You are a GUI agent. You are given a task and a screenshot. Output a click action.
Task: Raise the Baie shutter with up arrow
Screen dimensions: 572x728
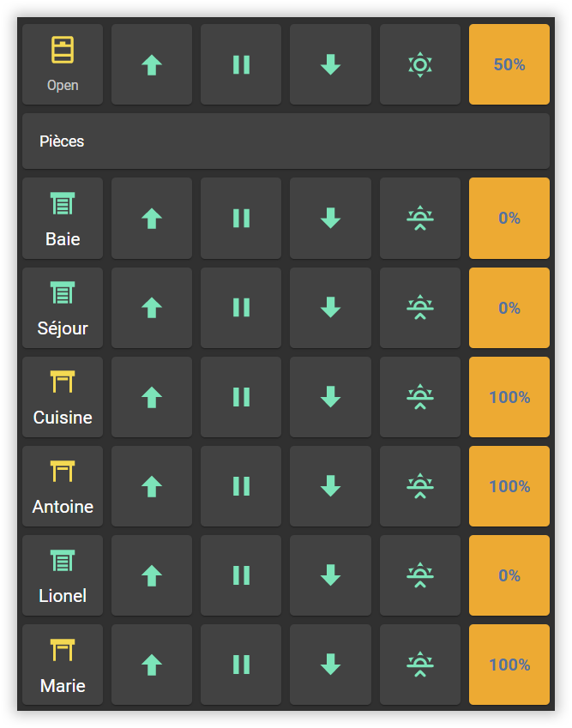(152, 219)
